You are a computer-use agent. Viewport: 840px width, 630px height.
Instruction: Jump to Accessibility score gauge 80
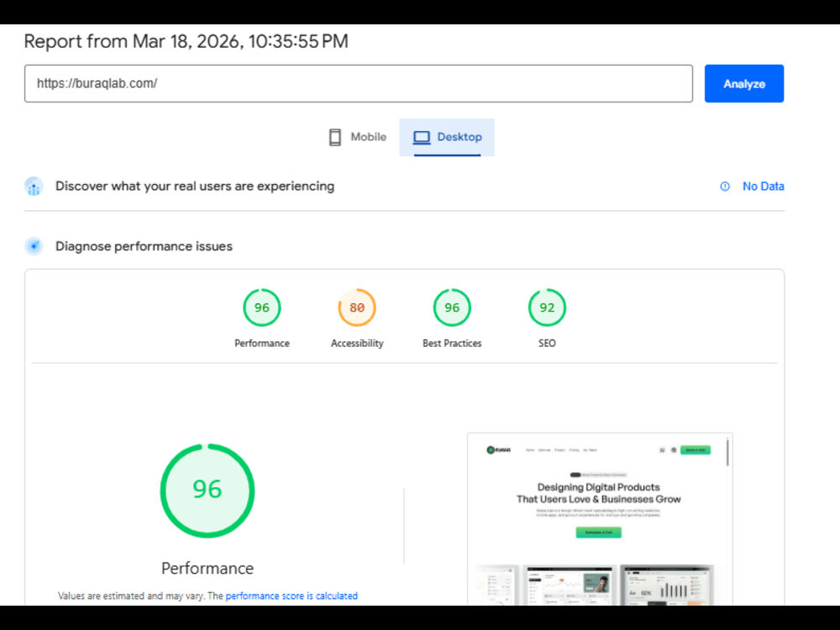(x=357, y=307)
